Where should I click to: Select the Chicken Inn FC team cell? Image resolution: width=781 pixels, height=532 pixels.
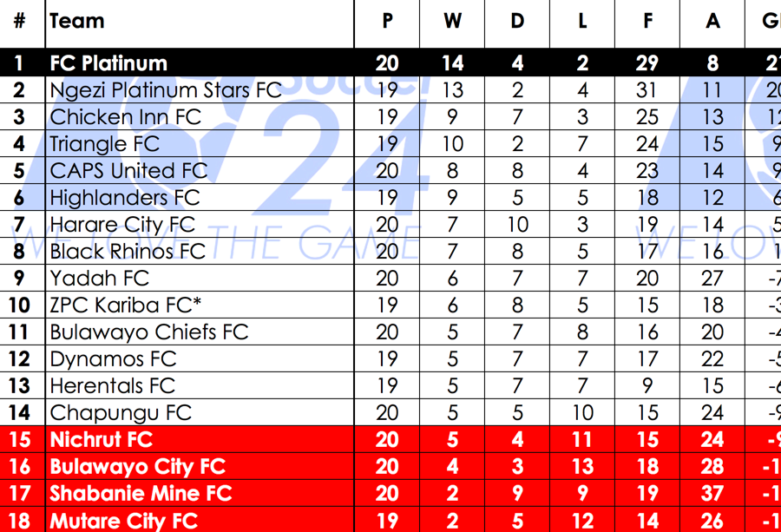(126, 117)
